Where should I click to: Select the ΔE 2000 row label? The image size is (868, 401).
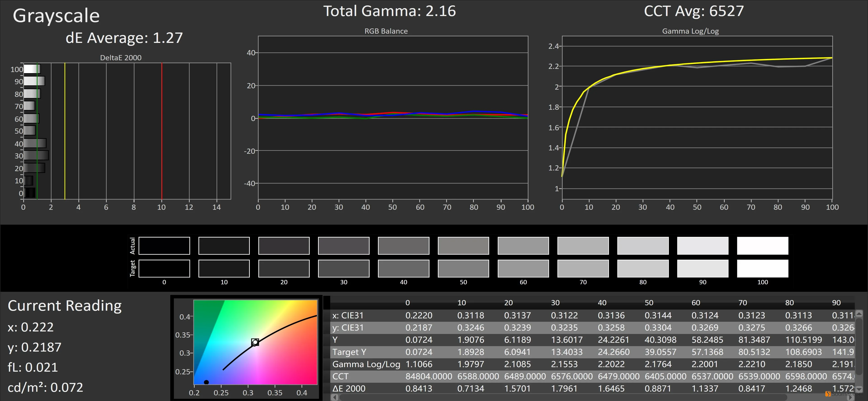[x=349, y=389]
